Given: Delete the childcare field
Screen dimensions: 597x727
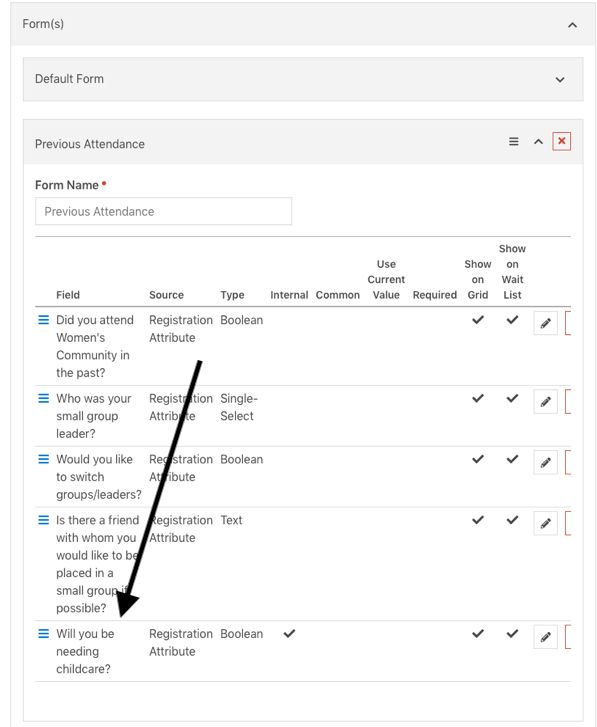Looking at the screenshot, I should tap(568, 637).
